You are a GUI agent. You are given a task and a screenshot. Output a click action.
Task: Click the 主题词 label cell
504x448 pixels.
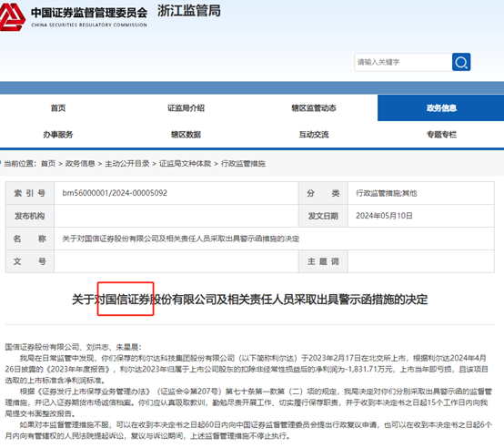(323, 261)
